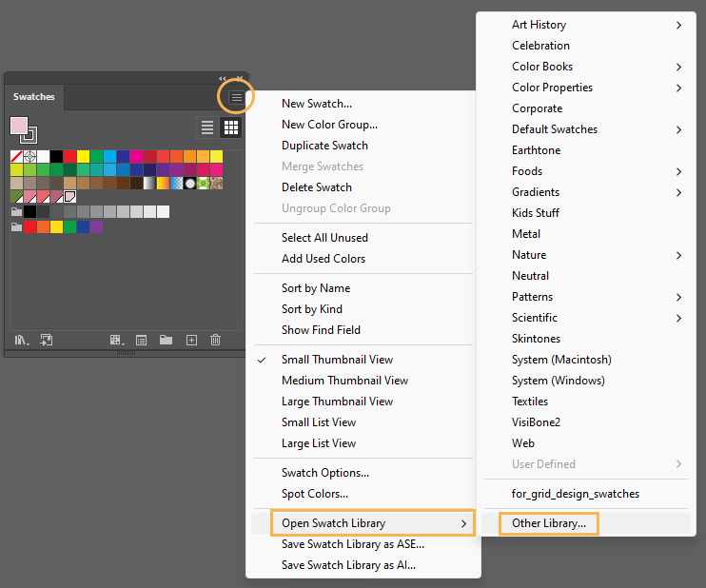Viewport: 706px width, 588px height.
Task: Click the Swatches panel tab
Action: pos(34,97)
